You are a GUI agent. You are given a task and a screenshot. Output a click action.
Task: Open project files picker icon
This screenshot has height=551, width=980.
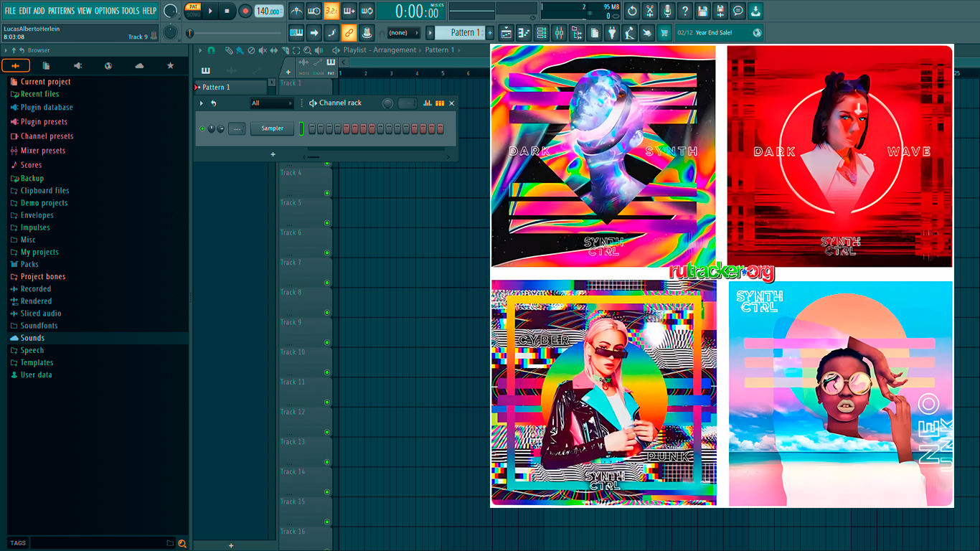(594, 32)
